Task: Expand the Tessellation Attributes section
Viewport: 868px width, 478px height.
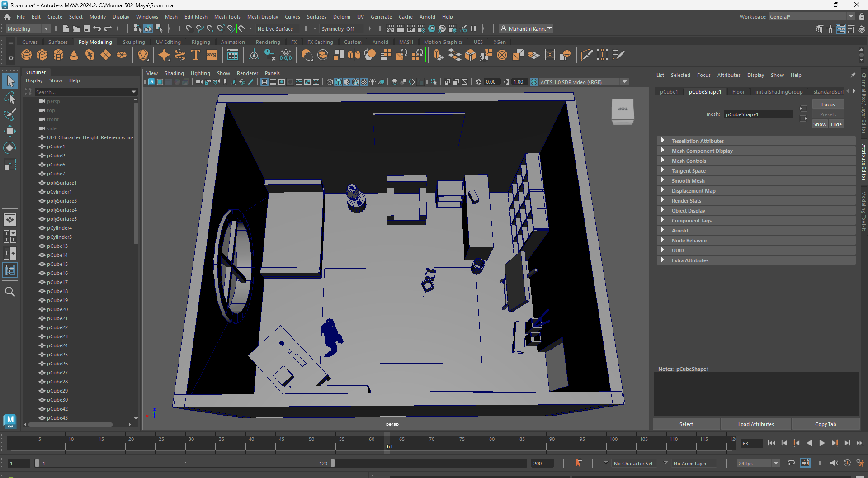Action: pos(756,141)
